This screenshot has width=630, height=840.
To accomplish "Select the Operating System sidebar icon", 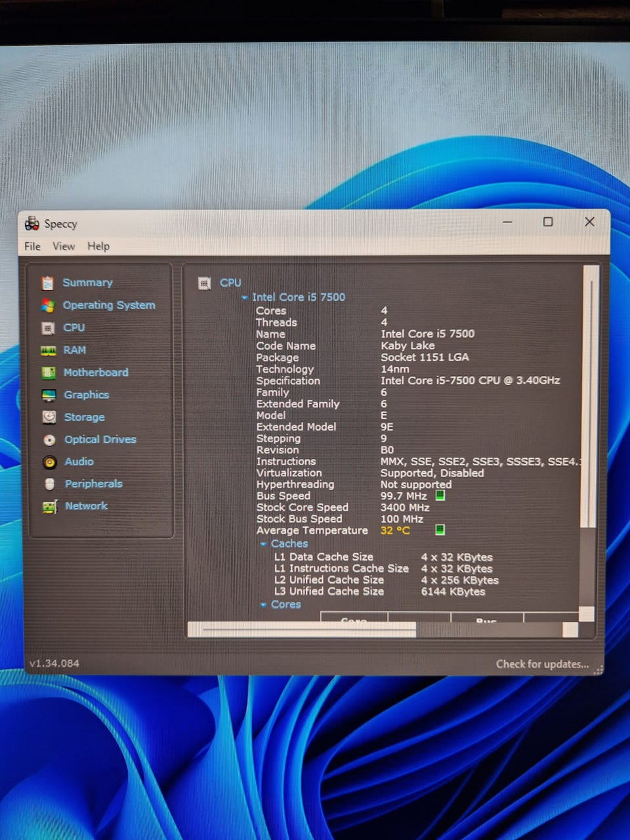I will [47, 305].
